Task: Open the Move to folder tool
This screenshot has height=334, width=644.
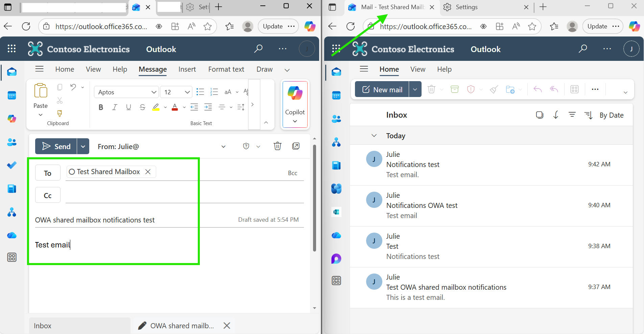Action: (x=510, y=89)
